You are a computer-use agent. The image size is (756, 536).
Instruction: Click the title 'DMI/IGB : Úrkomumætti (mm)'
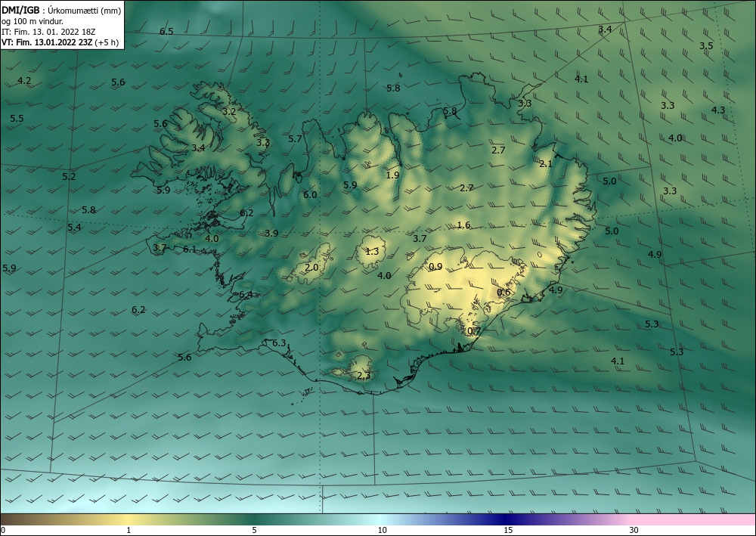[x=61, y=9]
